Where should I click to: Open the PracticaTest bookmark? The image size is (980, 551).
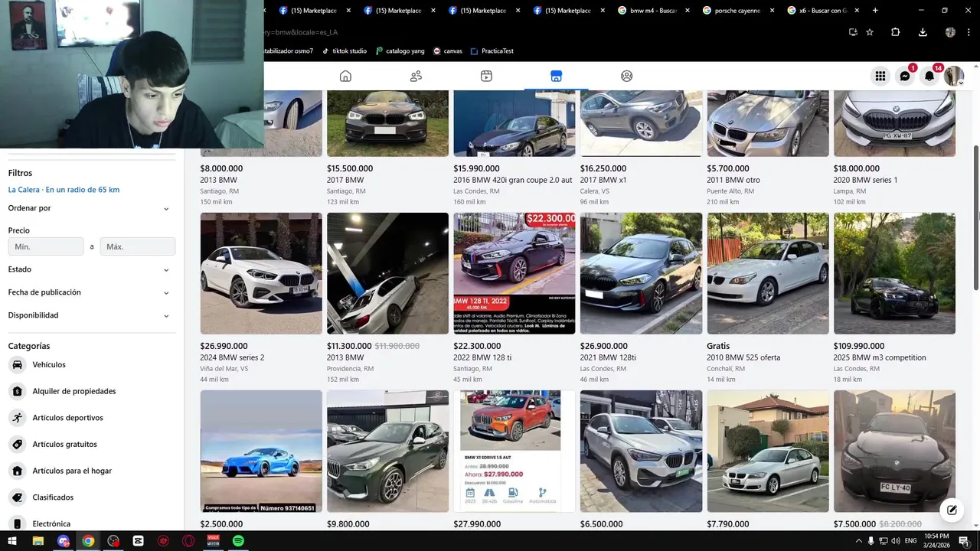click(x=492, y=51)
